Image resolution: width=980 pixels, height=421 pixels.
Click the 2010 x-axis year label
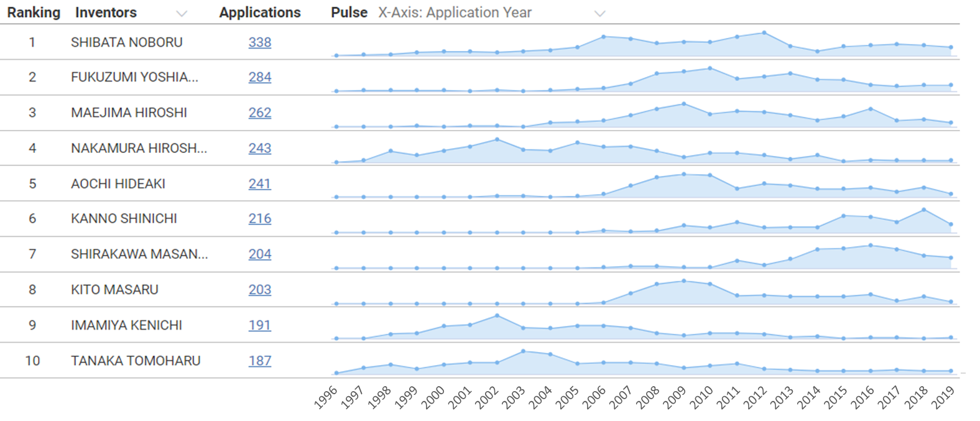(701, 397)
